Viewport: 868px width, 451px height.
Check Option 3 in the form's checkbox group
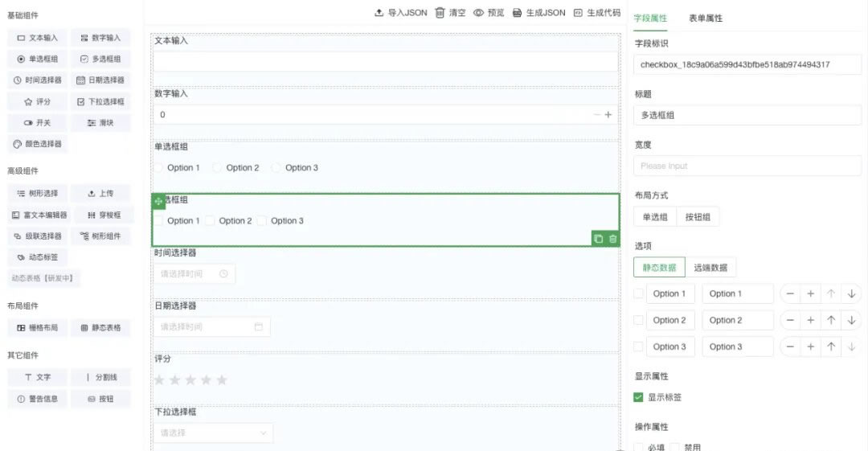(262, 221)
